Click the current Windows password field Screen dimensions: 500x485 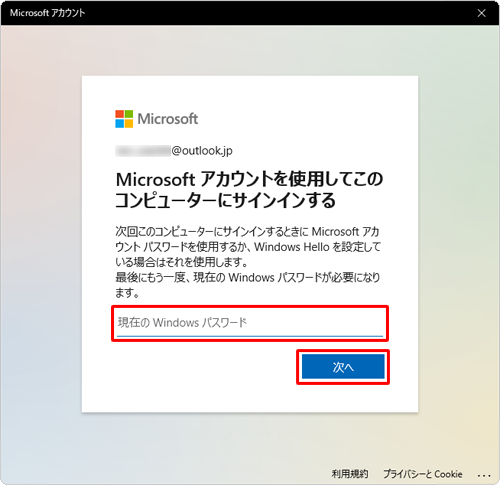[x=250, y=323]
